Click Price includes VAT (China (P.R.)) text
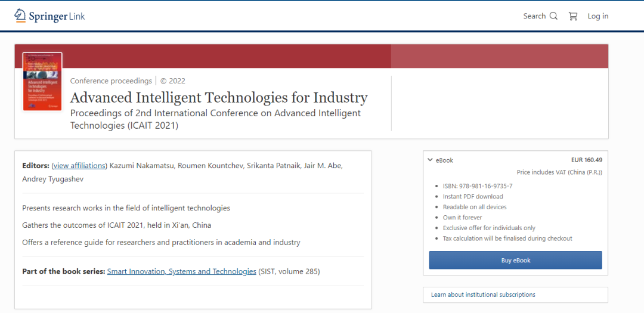 pyautogui.click(x=559, y=172)
